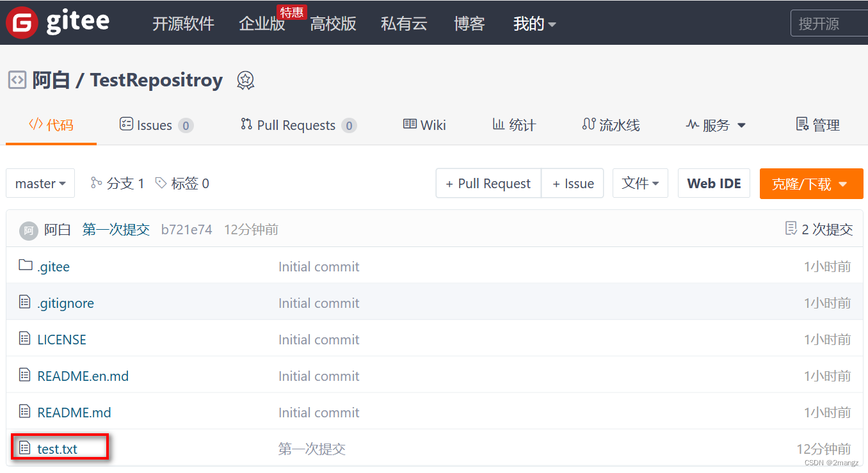
Task: Click the 第一次提交 message in test.txt row
Action: 312,449
